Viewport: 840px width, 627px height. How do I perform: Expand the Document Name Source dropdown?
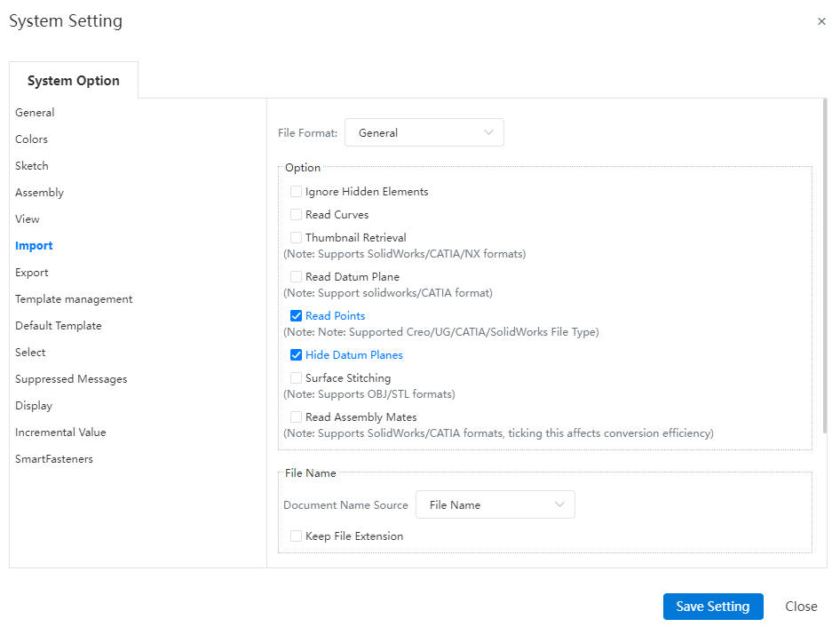click(x=495, y=504)
